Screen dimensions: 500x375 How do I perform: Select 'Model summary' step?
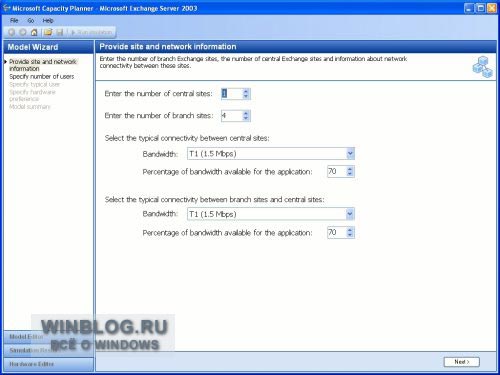[x=30, y=107]
